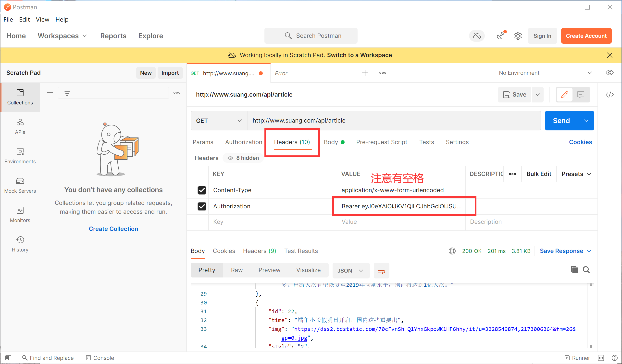Click the offline cloud sync icon in the header
The image size is (622, 364).
tap(477, 36)
